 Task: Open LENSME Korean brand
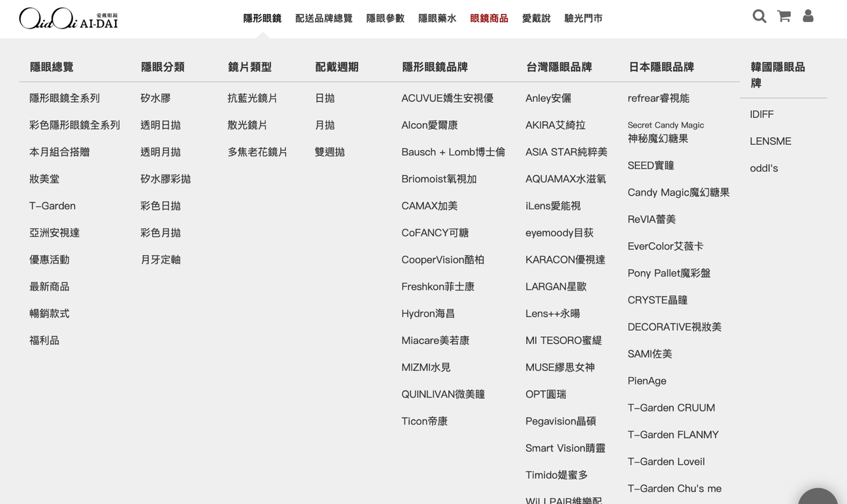point(770,142)
